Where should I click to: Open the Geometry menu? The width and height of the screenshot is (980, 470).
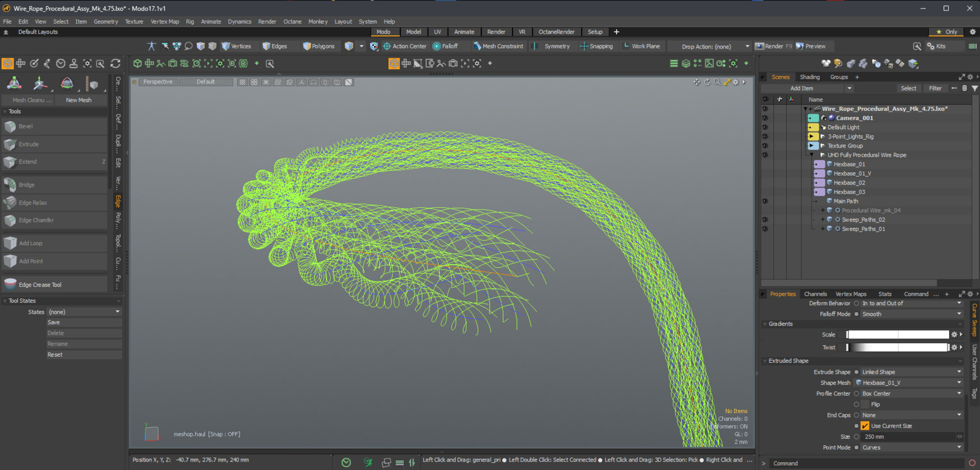click(105, 21)
